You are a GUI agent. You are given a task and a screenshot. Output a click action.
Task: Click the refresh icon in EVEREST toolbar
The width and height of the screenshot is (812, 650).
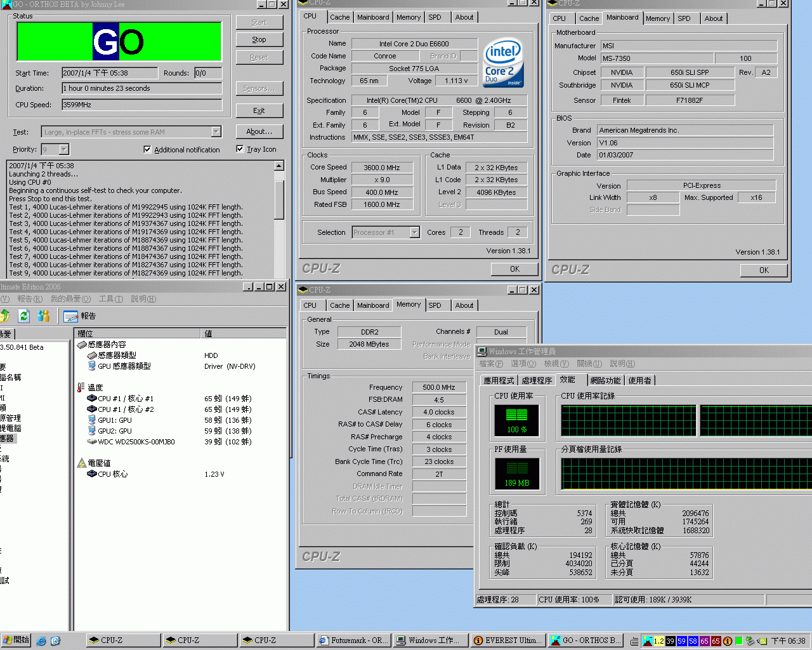[x=24, y=315]
